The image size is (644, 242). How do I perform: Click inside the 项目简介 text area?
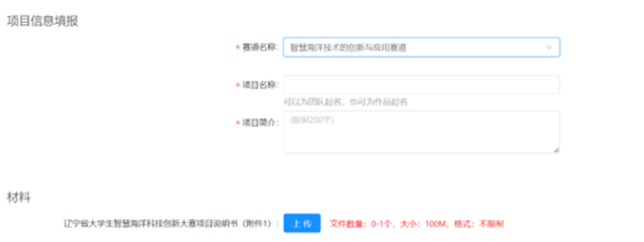421,135
